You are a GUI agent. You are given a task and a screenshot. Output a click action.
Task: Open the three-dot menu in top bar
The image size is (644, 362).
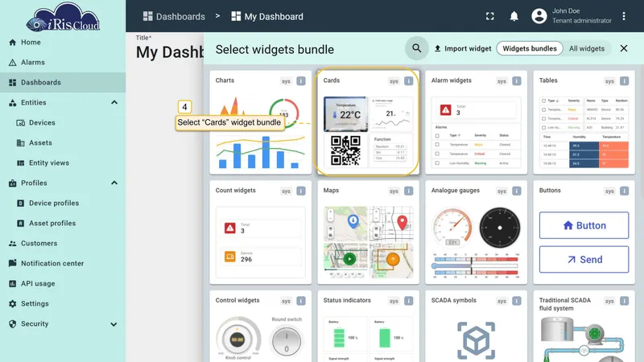click(x=623, y=16)
